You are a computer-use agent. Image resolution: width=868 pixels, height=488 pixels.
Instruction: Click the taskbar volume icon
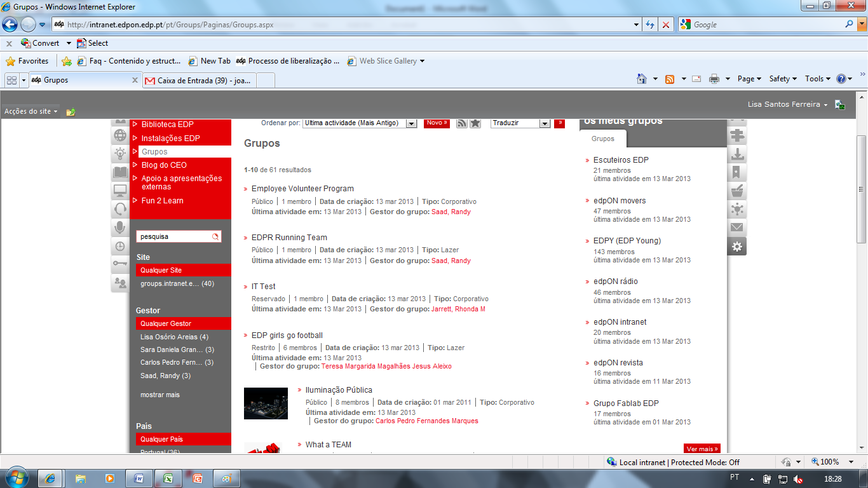pyautogui.click(x=798, y=478)
